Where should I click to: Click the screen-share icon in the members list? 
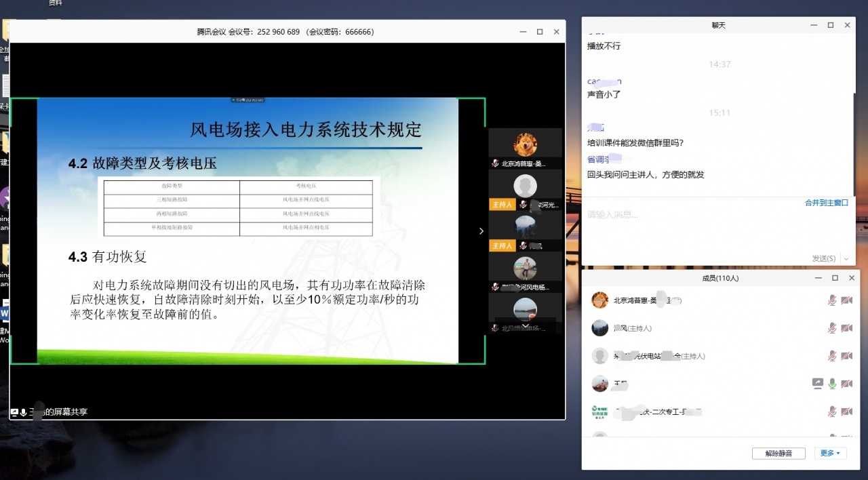[817, 384]
